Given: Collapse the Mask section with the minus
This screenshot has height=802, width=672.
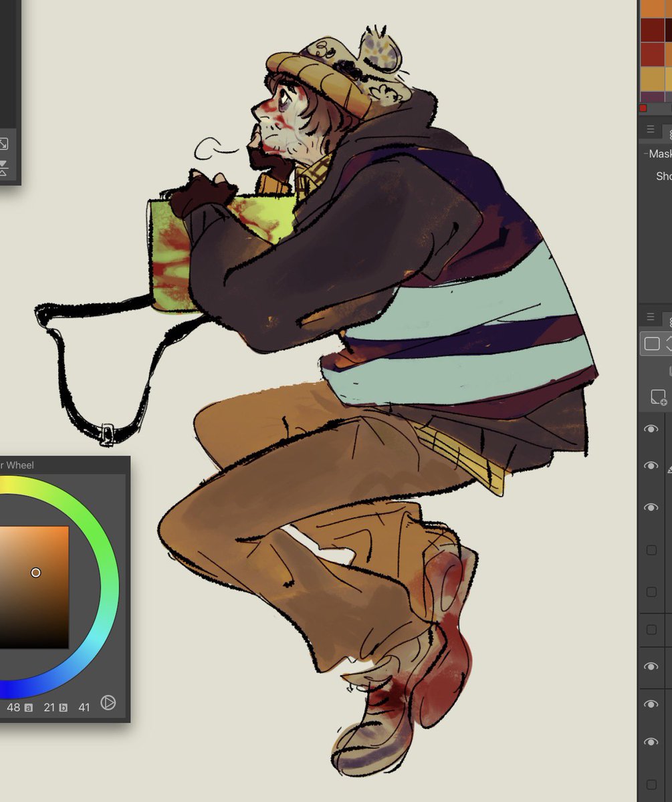Looking at the screenshot, I should 646,154.
